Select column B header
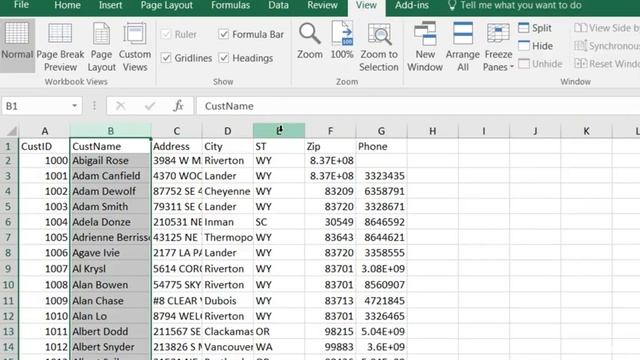The image size is (640, 360). pyautogui.click(x=111, y=131)
